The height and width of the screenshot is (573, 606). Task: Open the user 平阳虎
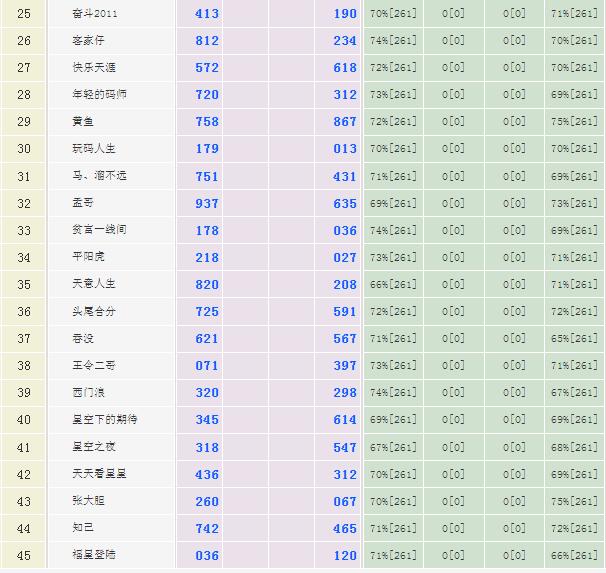(88, 257)
